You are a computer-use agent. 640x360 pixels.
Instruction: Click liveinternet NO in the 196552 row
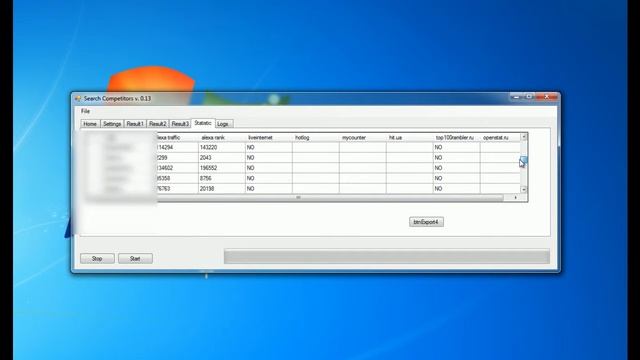tap(268, 168)
